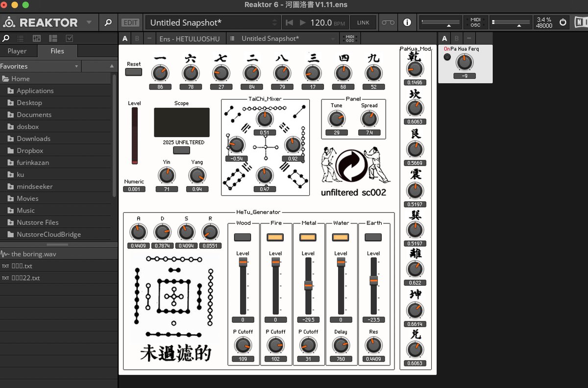Enable Ableton LINK button
Image resolution: width=588 pixels, height=388 pixels.
363,23
